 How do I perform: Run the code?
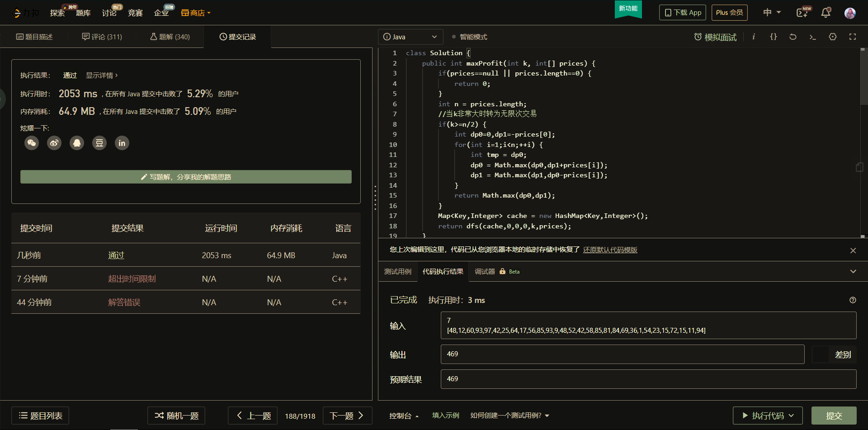[768, 416]
